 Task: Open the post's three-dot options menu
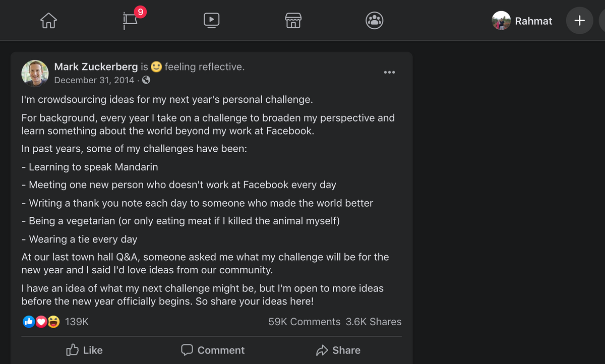tap(389, 73)
